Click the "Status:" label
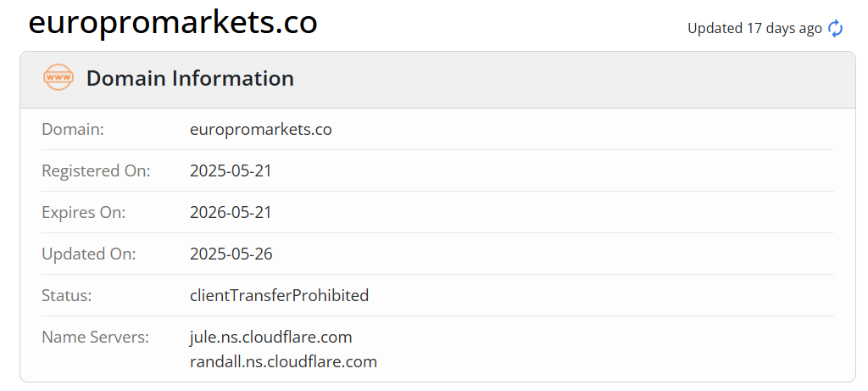This screenshot has width=868, height=391. coord(67,295)
